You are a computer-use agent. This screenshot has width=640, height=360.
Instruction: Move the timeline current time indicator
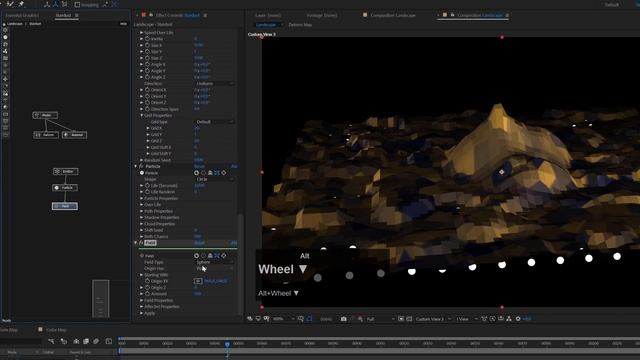227,344
